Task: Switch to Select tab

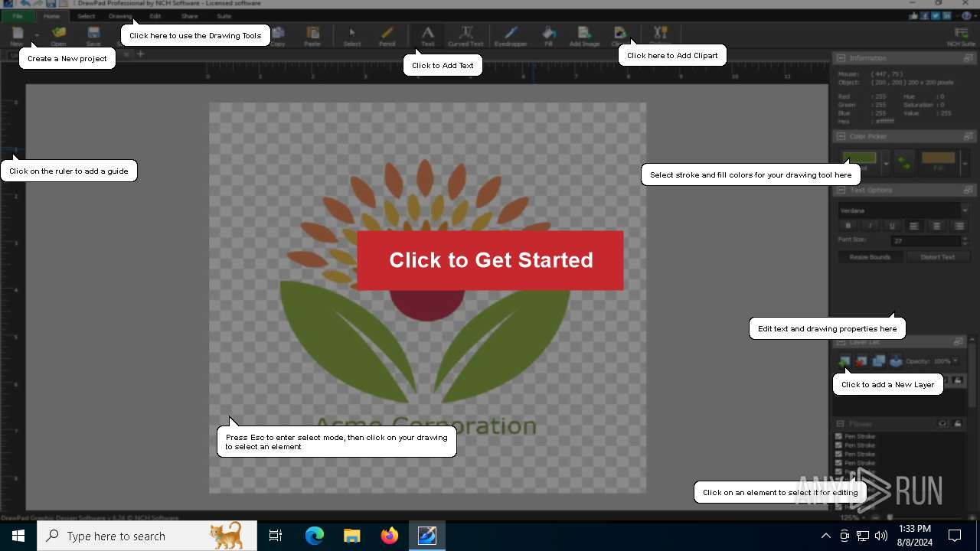Action: (x=87, y=16)
